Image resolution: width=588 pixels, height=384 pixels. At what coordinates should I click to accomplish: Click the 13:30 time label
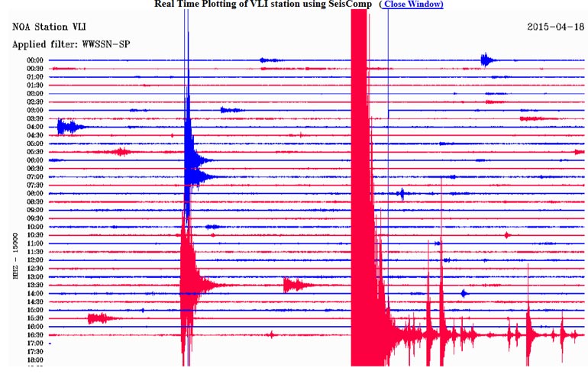click(35, 285)
